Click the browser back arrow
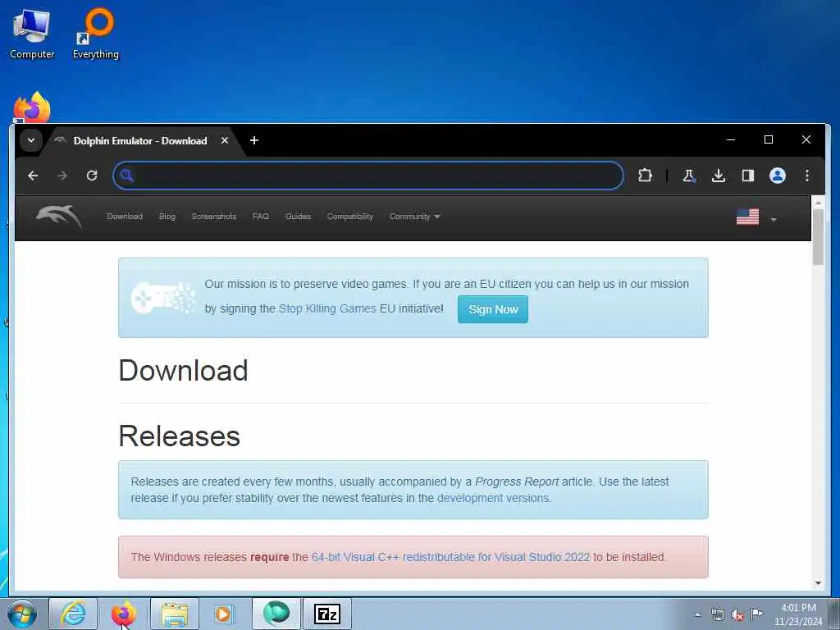 point(33,176)
